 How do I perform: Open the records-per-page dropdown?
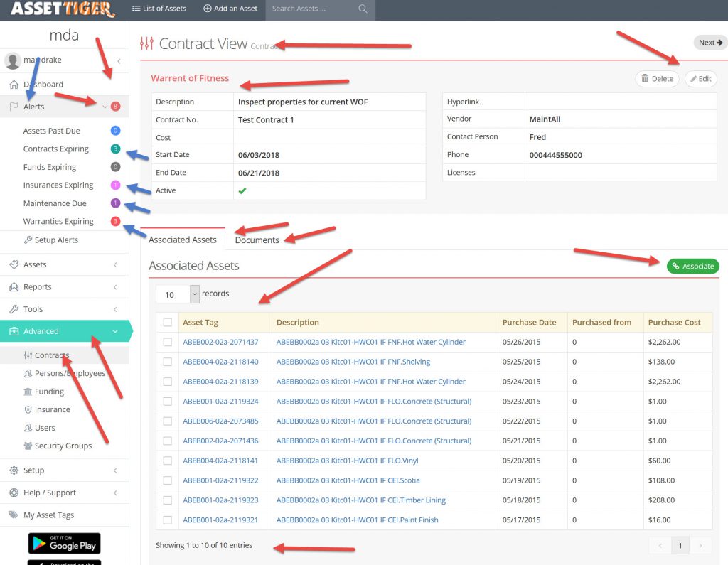coord(178,294)
